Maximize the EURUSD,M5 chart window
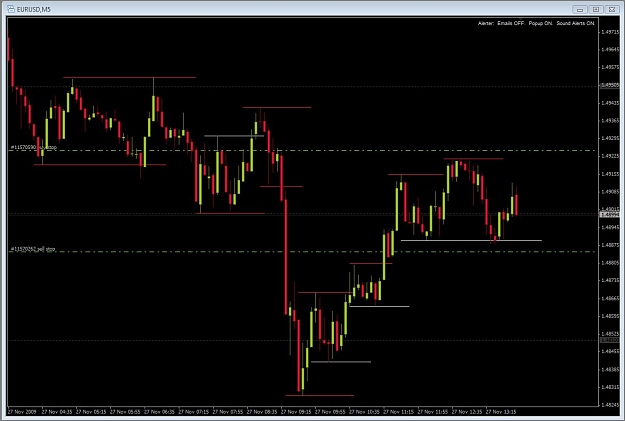The image size is (625, 421). coord(596,9)
